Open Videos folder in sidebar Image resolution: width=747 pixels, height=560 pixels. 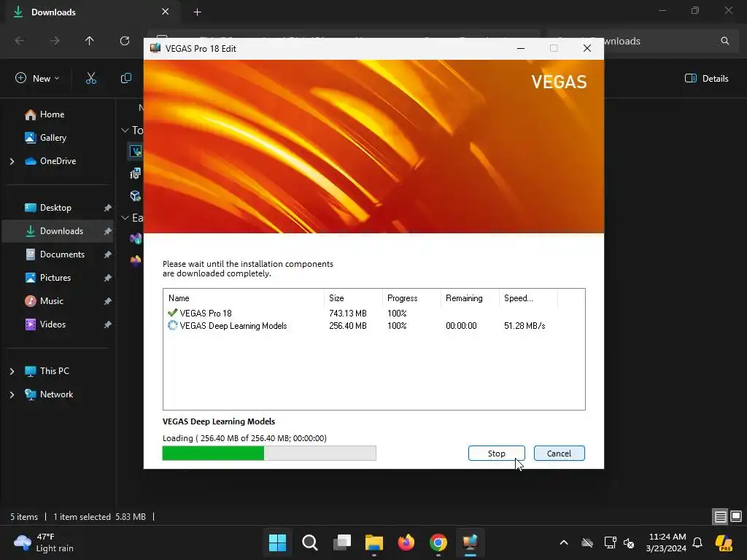[53, 324]
